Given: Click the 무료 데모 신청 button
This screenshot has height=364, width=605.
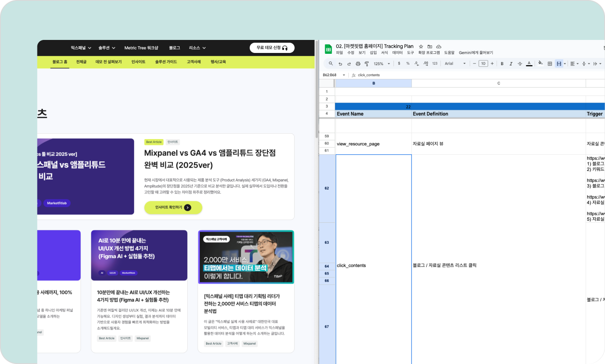Looking at the screenshot, I should [x=272, y=48].
